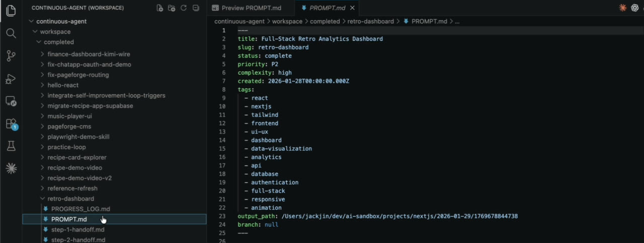644x243 pixels.
Task: Click the 'complexity: high' line
Action: 265,73
